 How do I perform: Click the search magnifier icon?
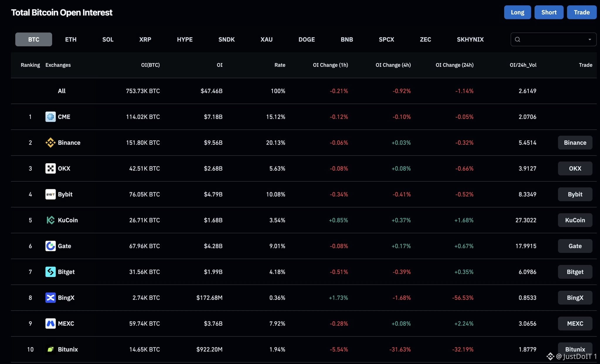(517, 39)
